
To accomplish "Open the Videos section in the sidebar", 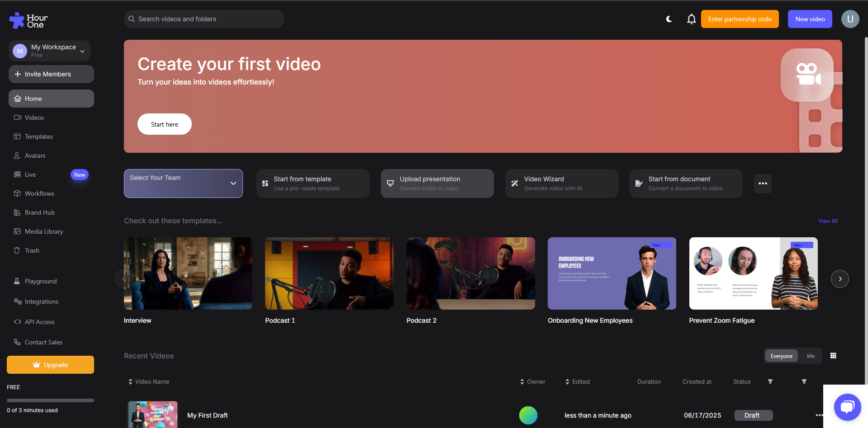I will 34,118.
